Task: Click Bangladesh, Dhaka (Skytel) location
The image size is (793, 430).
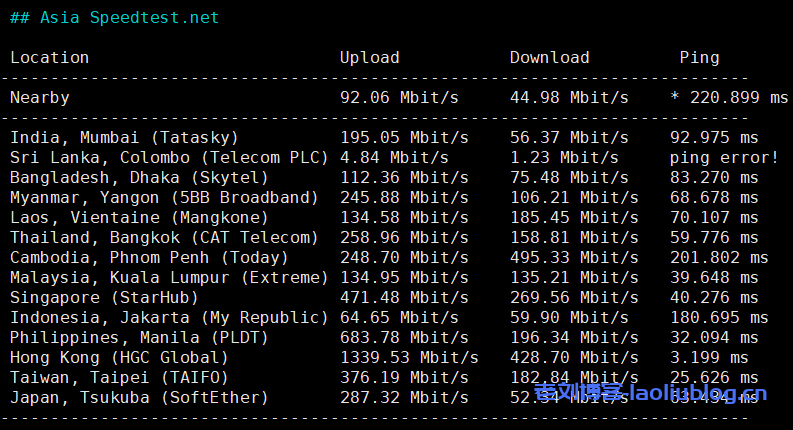Action: pos(139,178)
